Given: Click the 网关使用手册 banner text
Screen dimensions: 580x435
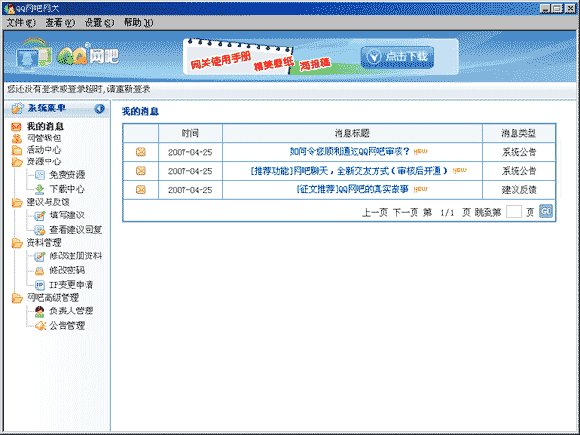Looking at the screenshot, I should click(x=221, y=61).
